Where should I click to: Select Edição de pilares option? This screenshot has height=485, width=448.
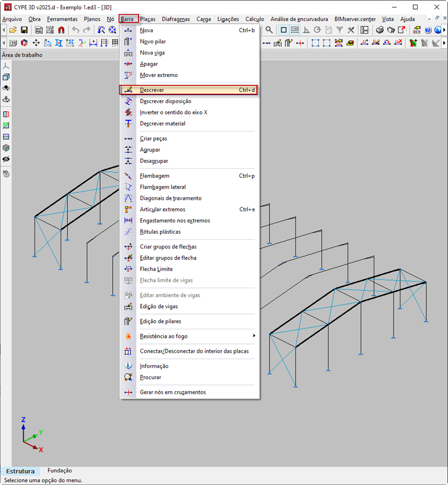pos(188,321)
